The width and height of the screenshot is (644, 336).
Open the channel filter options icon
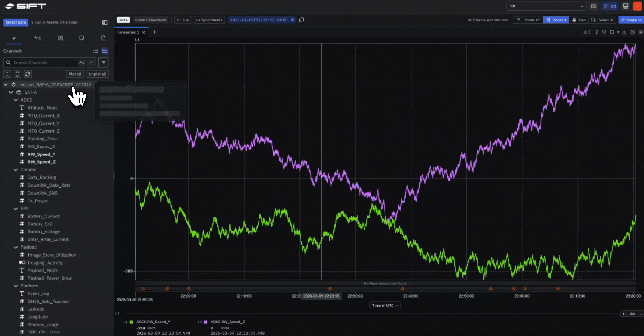(103, 62)
